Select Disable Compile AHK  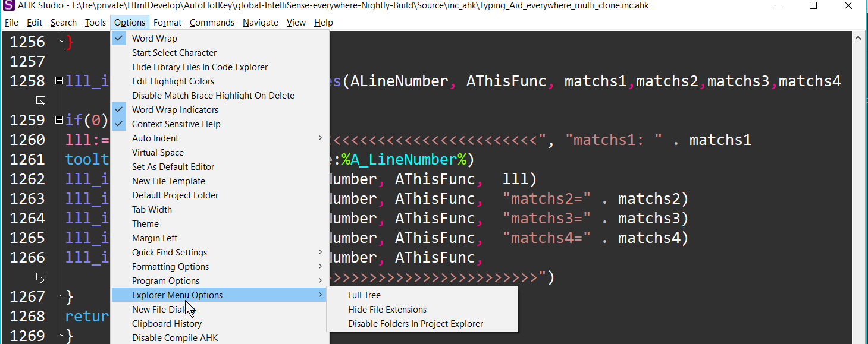(220, 338)
